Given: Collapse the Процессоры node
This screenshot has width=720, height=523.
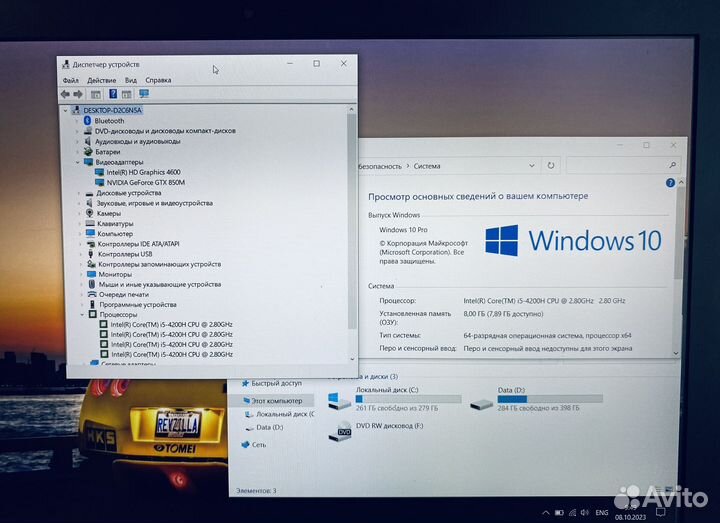Looking at the screenshot, I should tap(82, 315).
